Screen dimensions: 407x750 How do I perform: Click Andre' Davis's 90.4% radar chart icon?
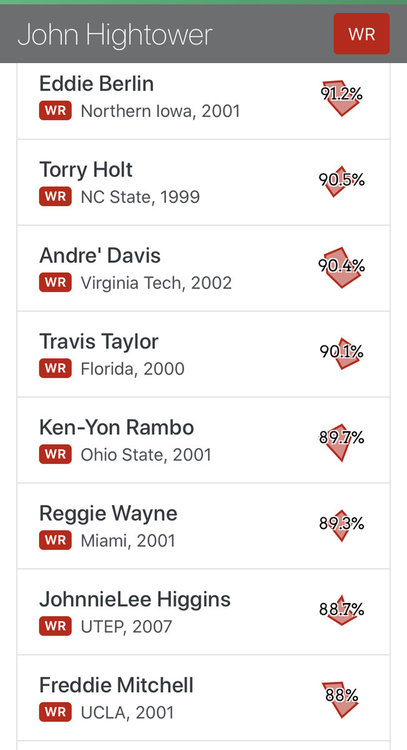coord(341,267)
